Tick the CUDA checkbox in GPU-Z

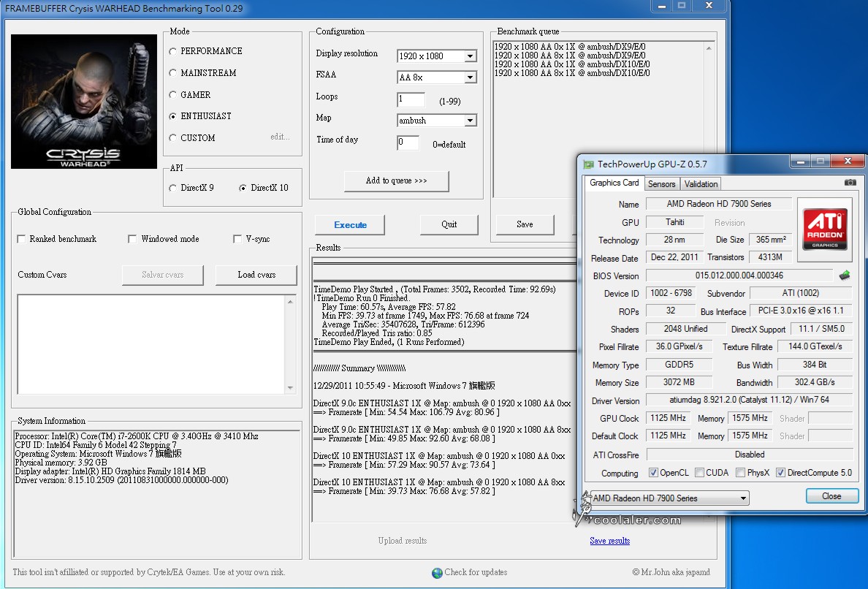(700, 473)
